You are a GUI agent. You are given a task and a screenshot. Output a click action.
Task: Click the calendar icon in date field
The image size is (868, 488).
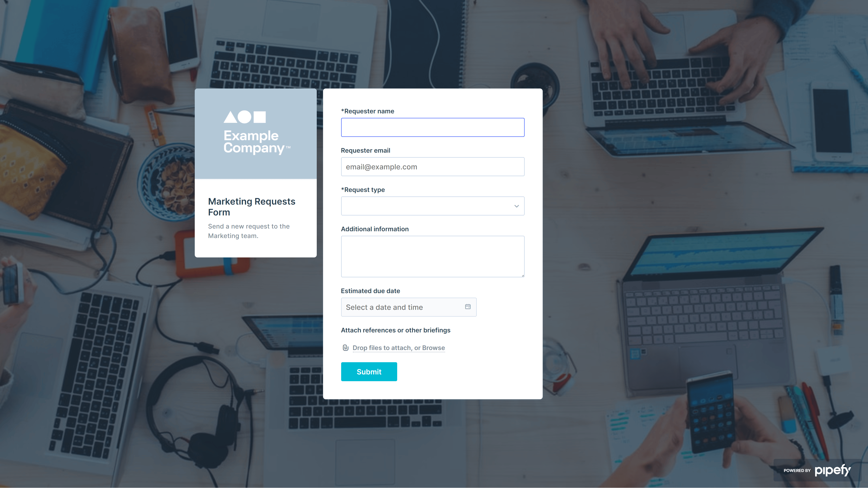(468, 307)
